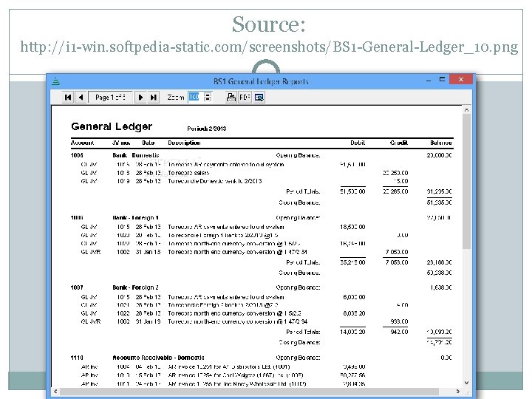Click the "General Ledger" report title

pyautogui.click(x=112, y=126)
